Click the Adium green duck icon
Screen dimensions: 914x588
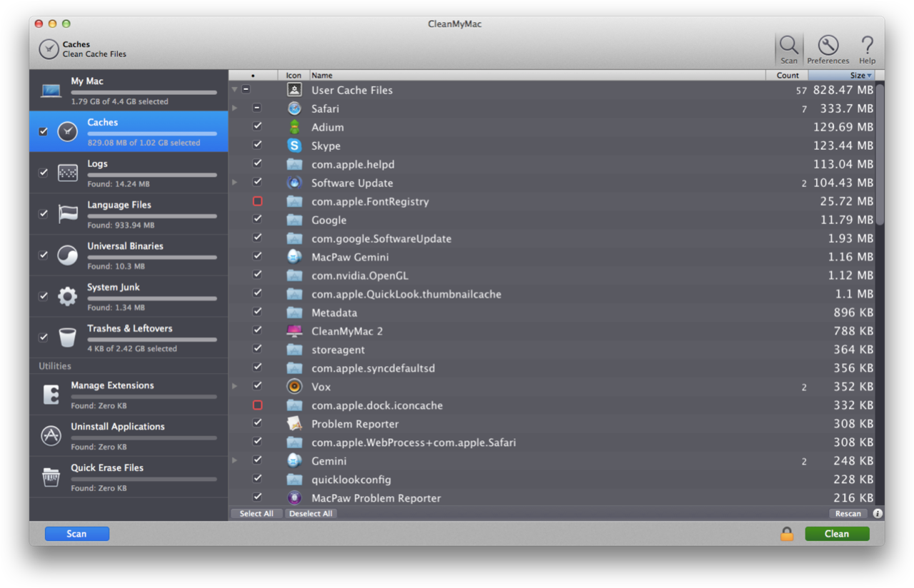pos(294,127)
